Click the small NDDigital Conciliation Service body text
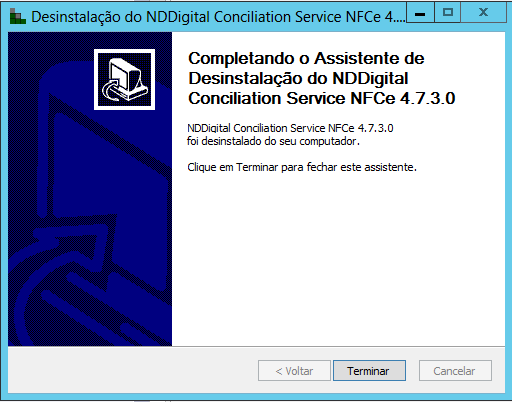Viewport: 512px width, 402px height. (290, 128)
